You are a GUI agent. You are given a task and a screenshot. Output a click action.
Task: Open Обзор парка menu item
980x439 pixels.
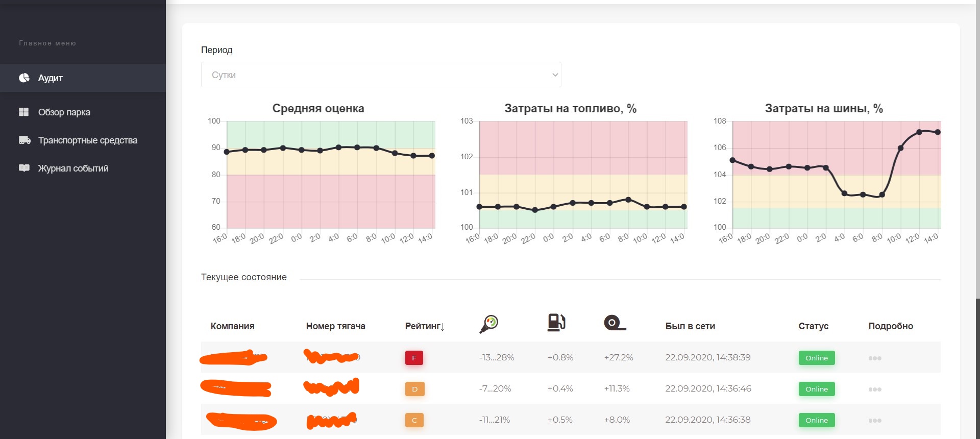pyautogui.click(x=64, y=112)
